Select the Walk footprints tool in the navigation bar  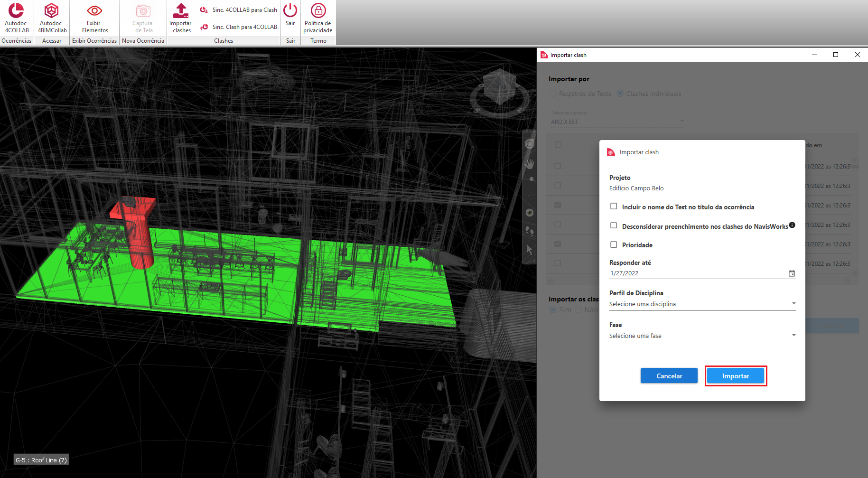pos(530,232)
